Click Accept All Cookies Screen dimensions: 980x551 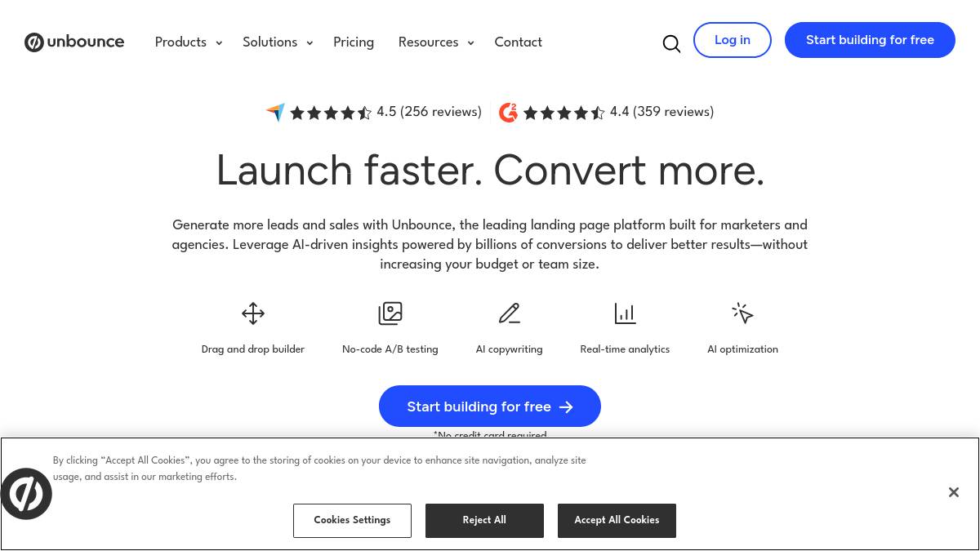[x=617, y=520]
